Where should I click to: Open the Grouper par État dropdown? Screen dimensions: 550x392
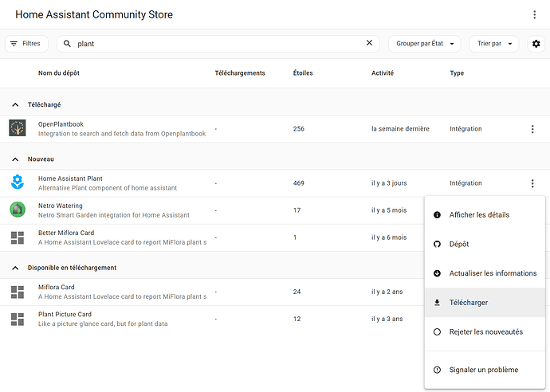click(x=424, y=44)
